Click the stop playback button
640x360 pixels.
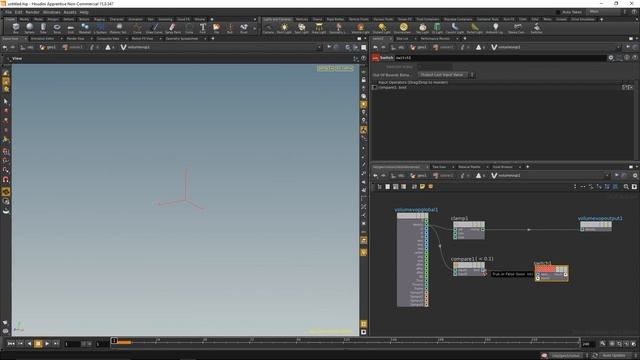[x=38, y=344]
